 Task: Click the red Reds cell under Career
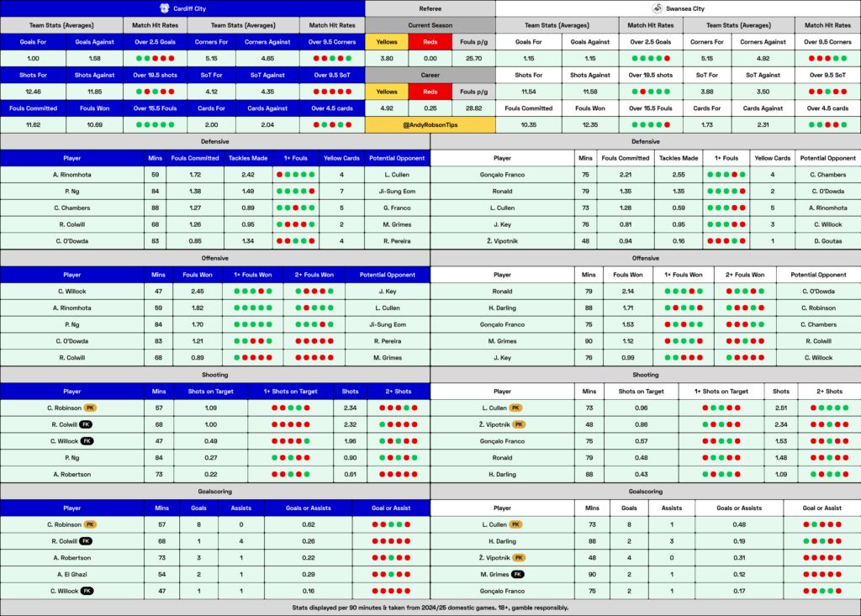[430, 92]
